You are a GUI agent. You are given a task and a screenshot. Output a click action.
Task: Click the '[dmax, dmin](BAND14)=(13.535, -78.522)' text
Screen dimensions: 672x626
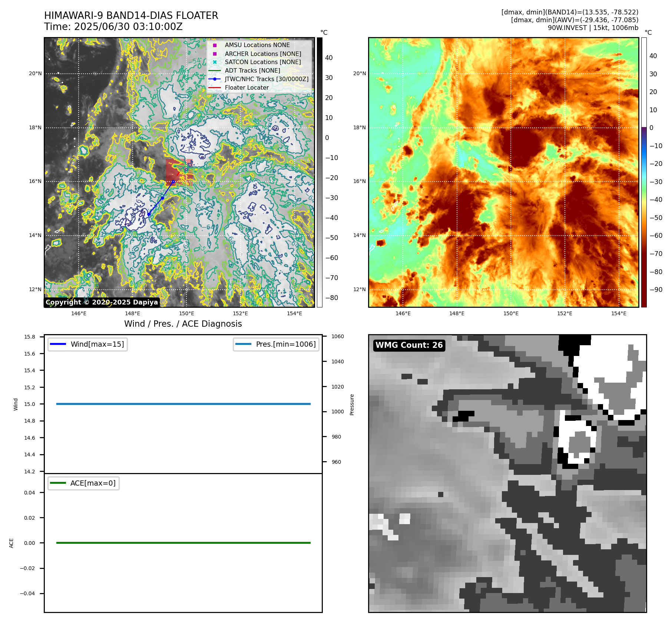(x=570, y=12)
